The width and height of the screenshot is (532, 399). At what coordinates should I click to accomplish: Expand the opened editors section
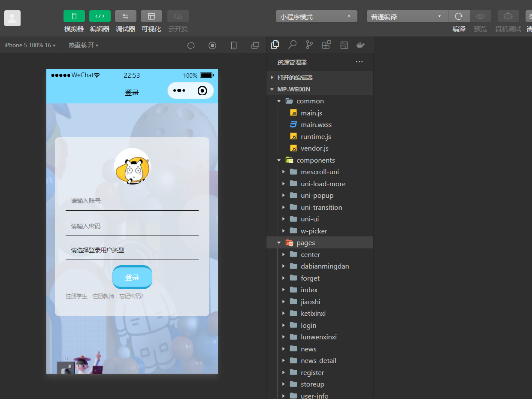(320, 78)
